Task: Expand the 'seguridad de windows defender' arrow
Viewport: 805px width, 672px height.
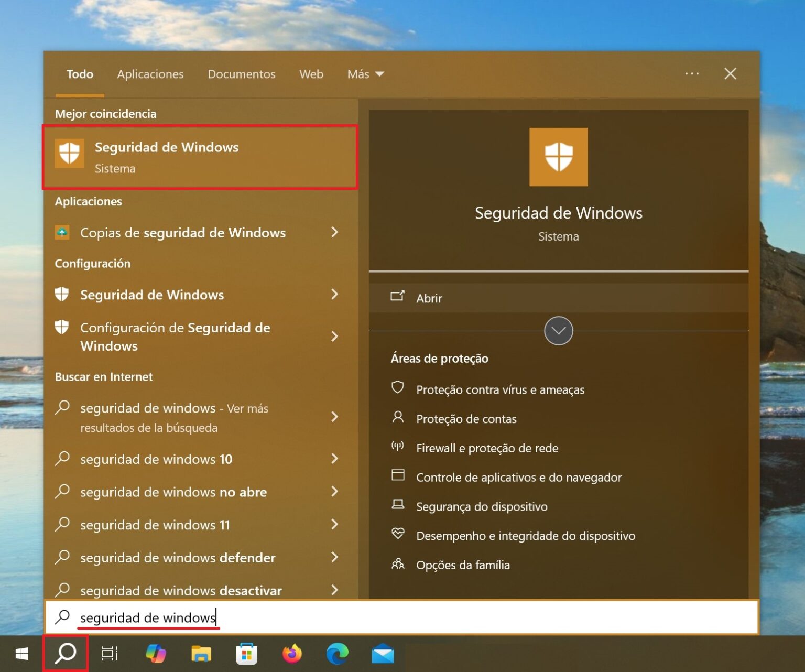Action: coord(334,557)
